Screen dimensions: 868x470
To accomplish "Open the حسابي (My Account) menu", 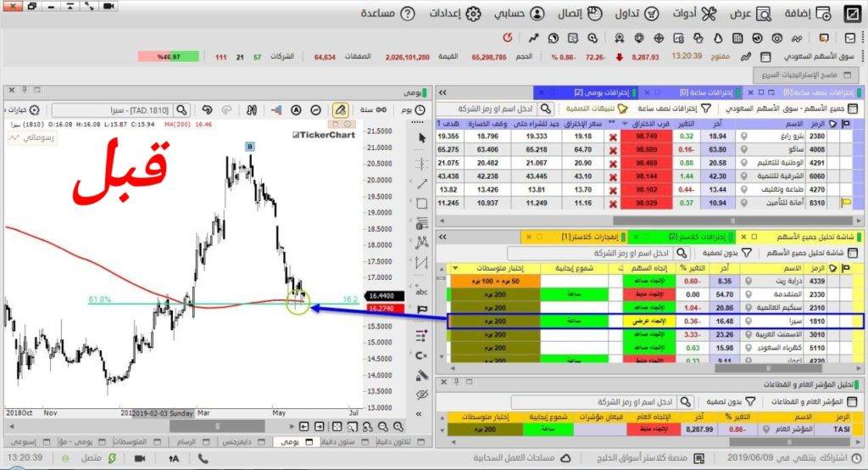I will [519, 14].
